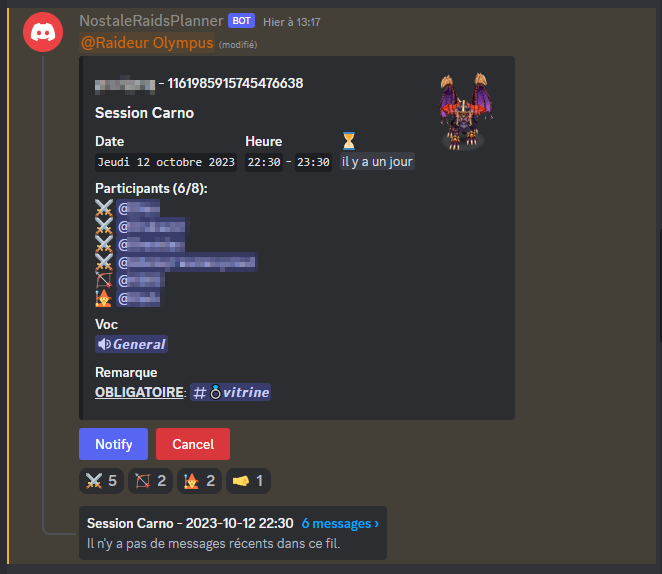Click the archer participant mention
Image resolution: width=662 pixels, height=574 pixels.
141,280
